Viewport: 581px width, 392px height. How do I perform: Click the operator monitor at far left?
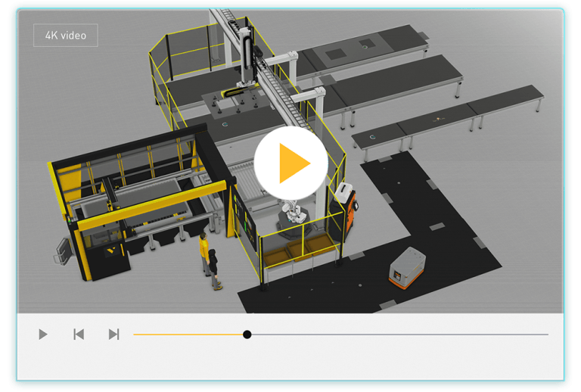click(x=61, y=251)
